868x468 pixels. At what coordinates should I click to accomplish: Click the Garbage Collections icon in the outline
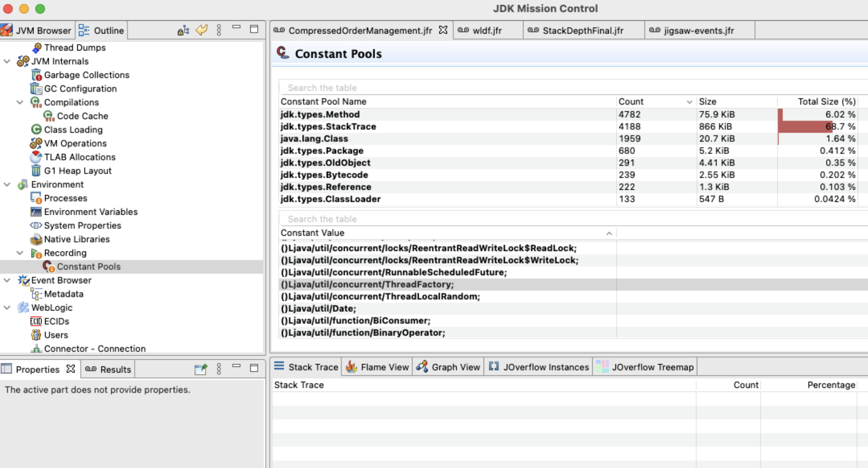[36, 75]
